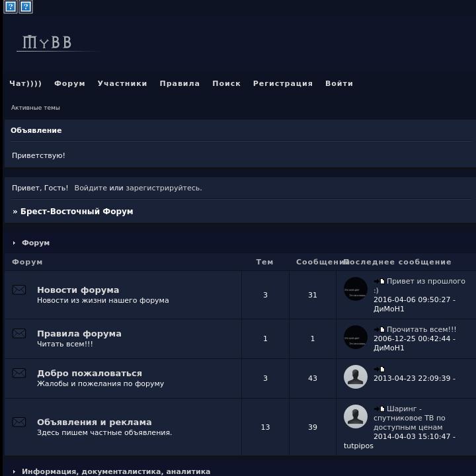Click date 2013-04-23 22:09:39
The image size is (476, 476).
[x=412, y=378]
